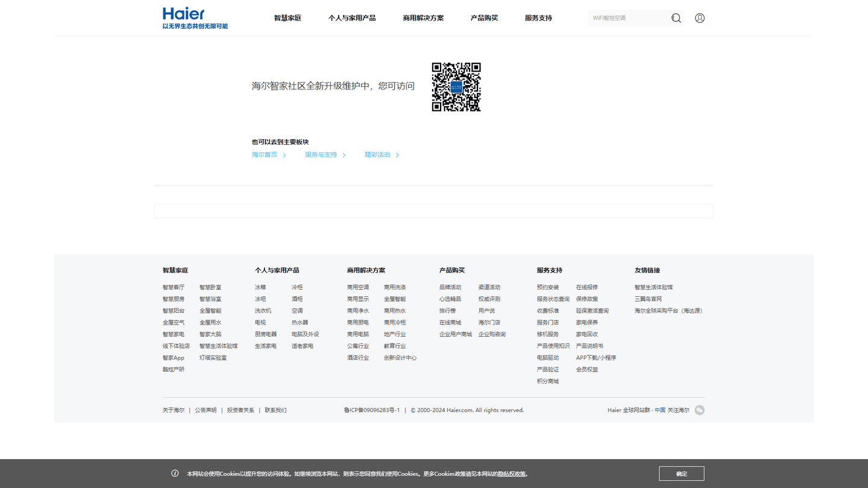Open 商用解决方案 in the top navigation
Image resolution: width=868 pixels, height=488 pixels.
click(423, 18)
